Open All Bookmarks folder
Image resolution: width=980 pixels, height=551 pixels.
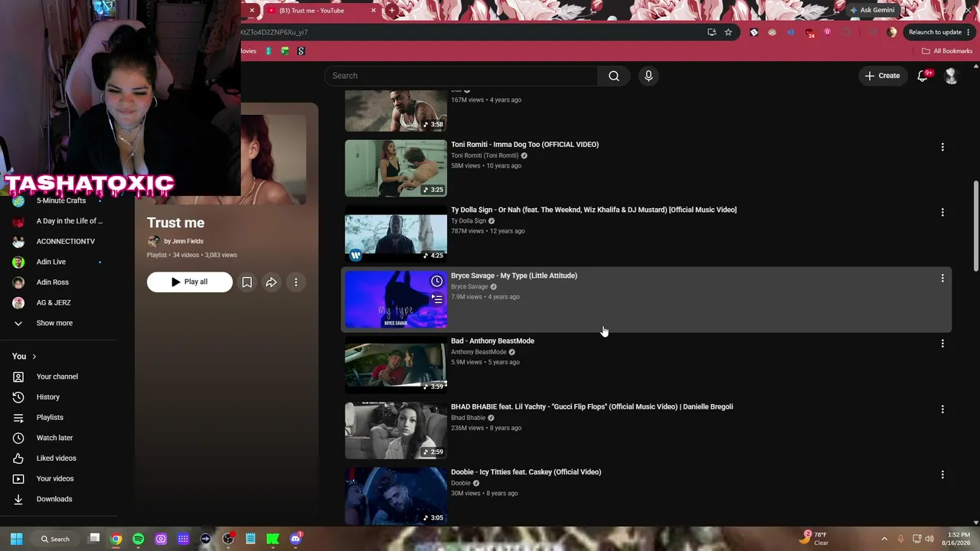(x=947, y=51)
